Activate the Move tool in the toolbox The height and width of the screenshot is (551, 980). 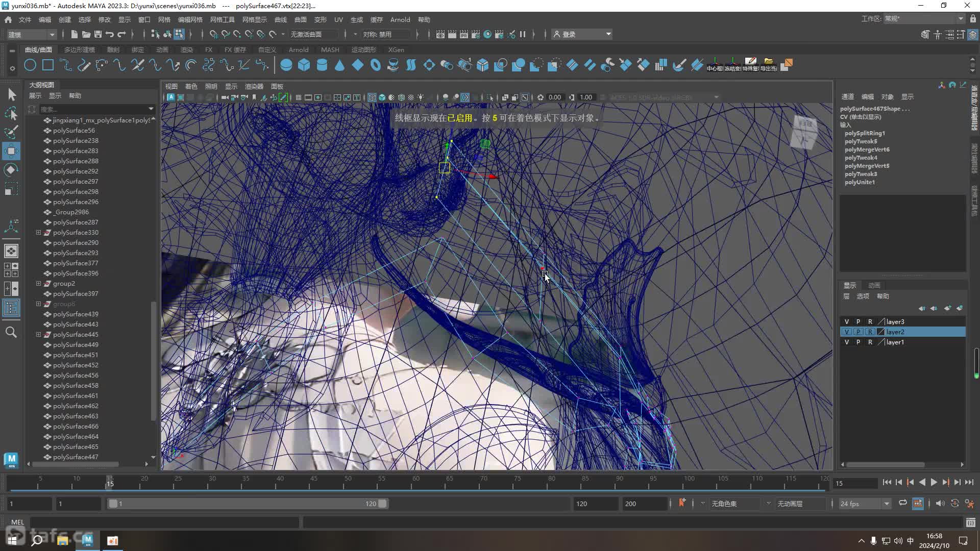(11, 151)
